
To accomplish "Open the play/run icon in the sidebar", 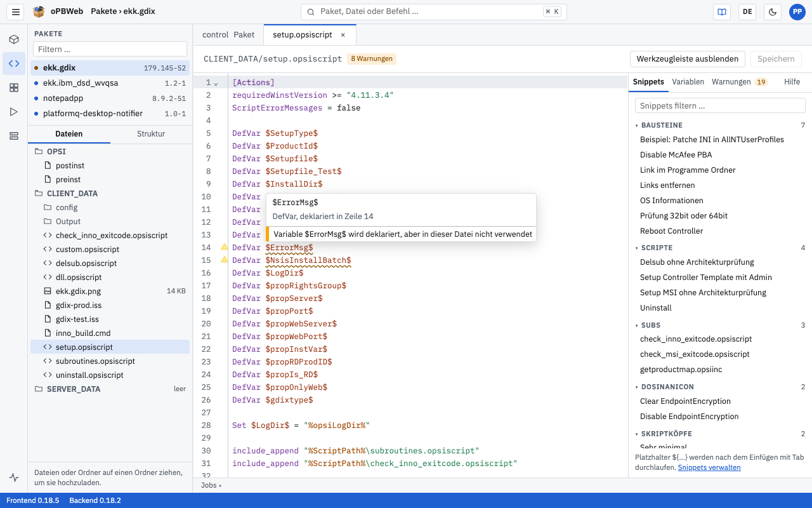I will coord(14,112).
